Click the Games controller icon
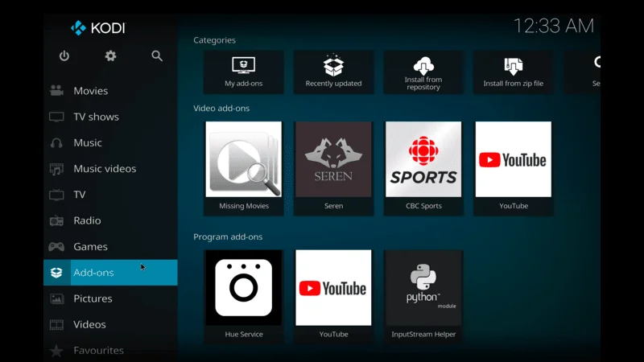 pos(56,247)
